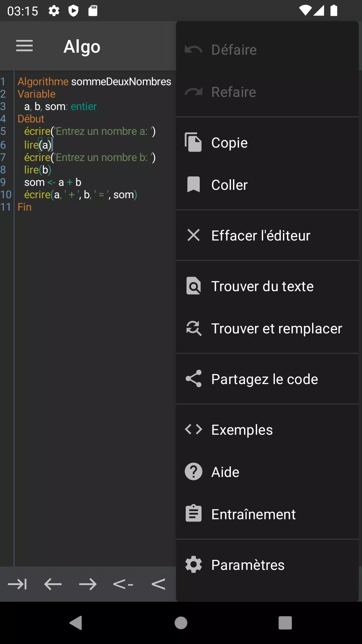Move cursor right with the right arrow key
This screenshot has height=644, width=362.
[88, 584]
